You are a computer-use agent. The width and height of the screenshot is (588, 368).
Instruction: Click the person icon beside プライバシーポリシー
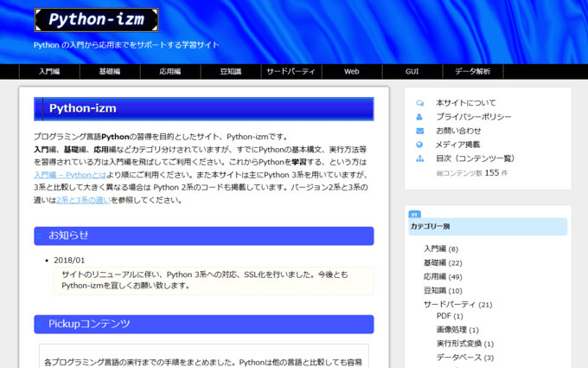click(x=419, y=117)
